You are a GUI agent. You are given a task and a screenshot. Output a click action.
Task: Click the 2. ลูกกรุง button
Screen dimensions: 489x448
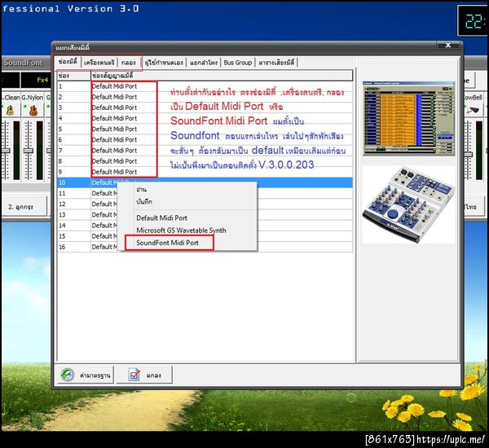pyautogui.click(x=24, y=206)
